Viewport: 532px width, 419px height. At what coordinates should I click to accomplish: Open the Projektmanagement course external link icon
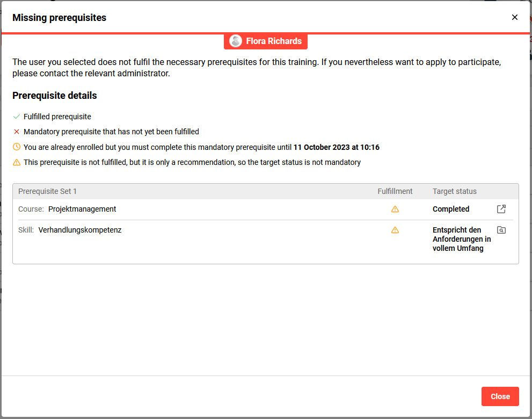tap(501, 209)
